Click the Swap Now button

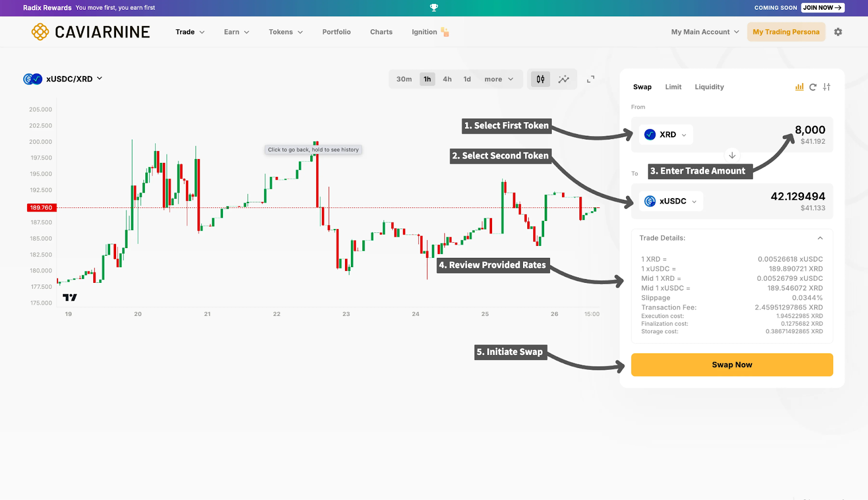pos(732,365)
